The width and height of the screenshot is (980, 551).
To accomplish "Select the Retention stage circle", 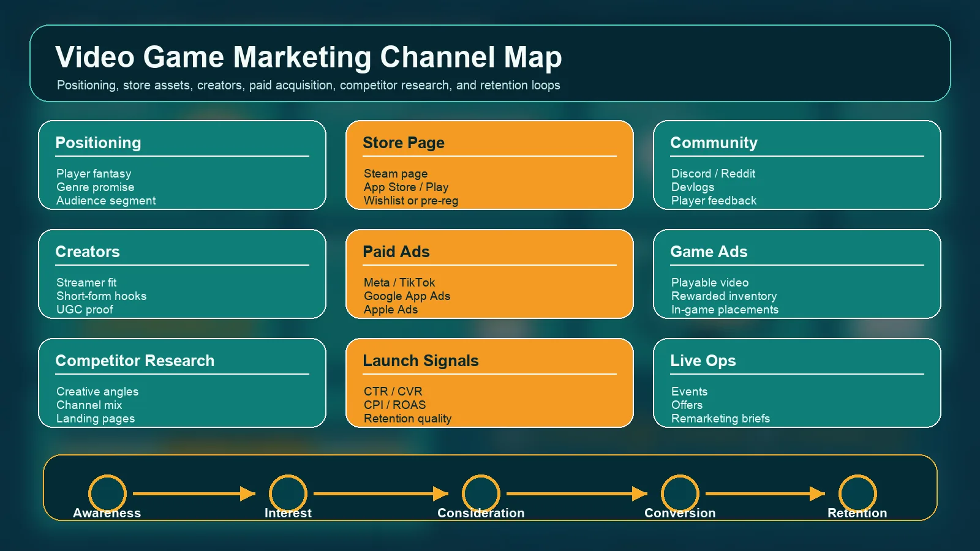I will click(858, 493).
